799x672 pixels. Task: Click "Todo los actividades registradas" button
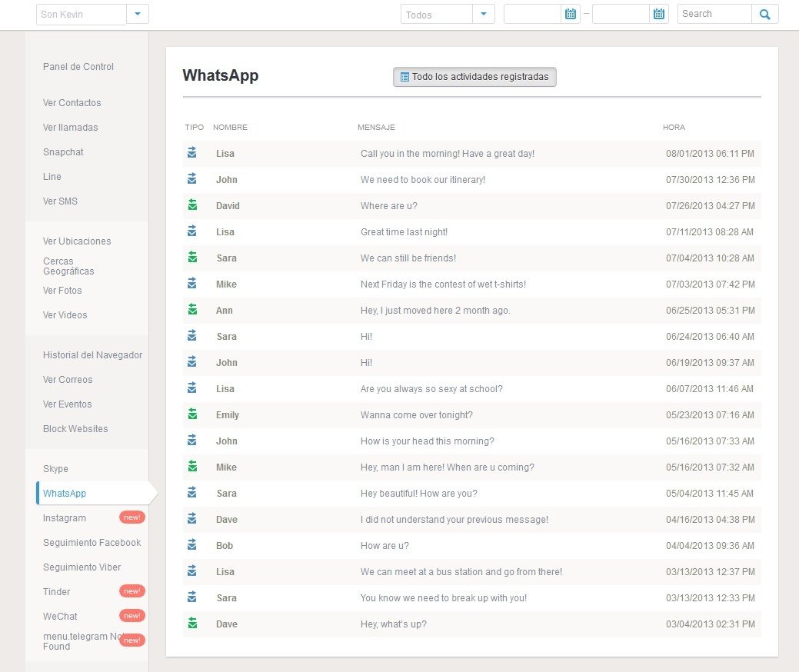[x=474, y=77]
